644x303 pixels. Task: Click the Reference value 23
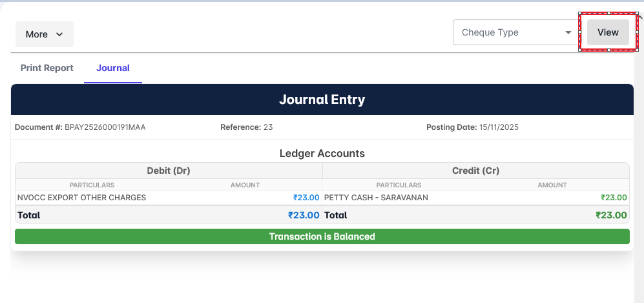(268, 127)
